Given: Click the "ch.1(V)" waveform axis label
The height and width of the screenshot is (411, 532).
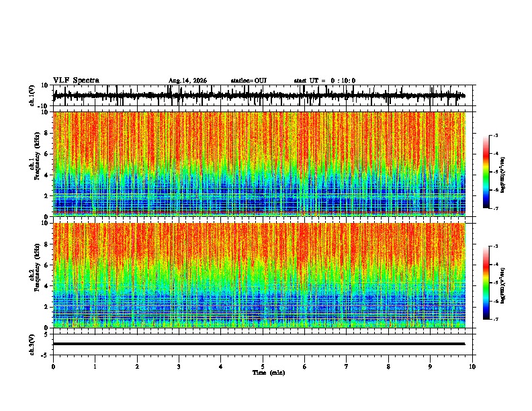Looking at the screenshot, I should tap(32, 95).
